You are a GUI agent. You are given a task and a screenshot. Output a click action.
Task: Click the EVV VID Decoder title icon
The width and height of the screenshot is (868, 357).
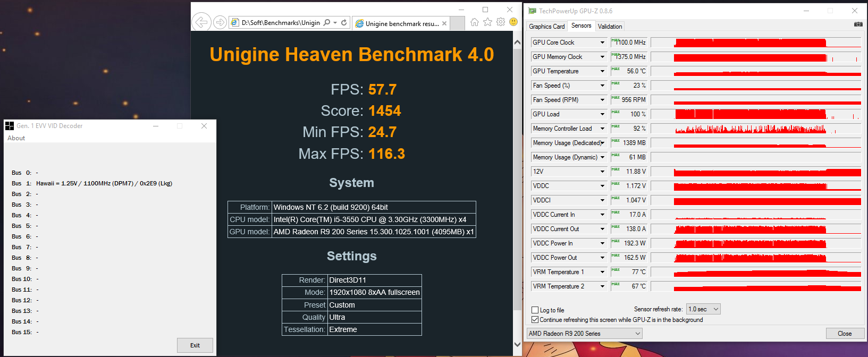pos(10,126)
